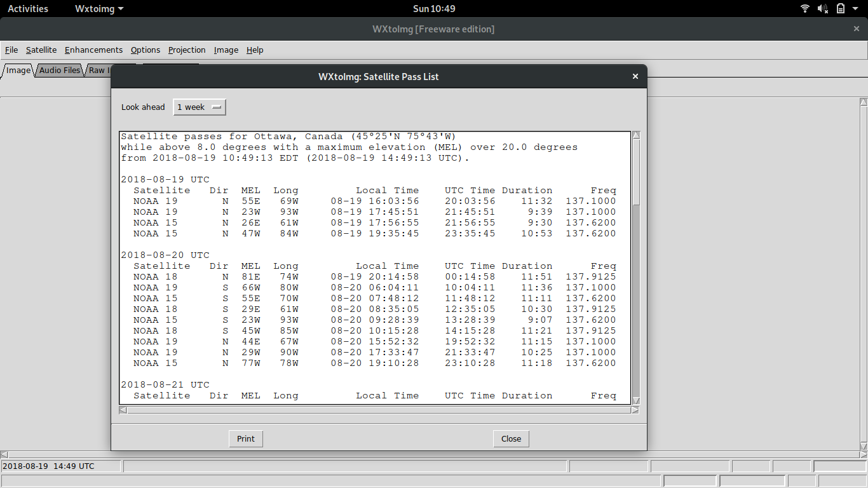This screenshot has width=868, height=488.
Task: Click the NOAA 18 pass at 14:15:28 UTC
Action: [x=375, y=330]
